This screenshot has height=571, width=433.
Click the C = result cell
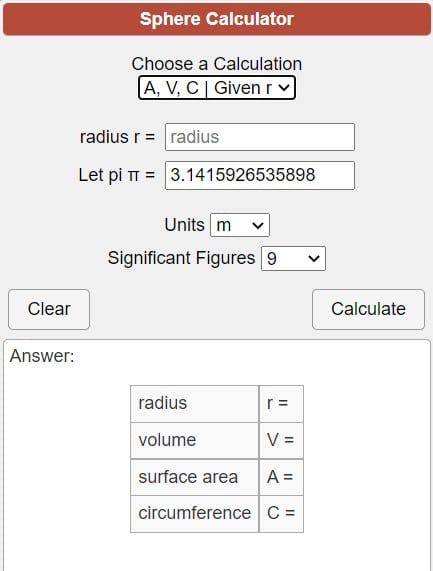click(x=281, y=513)
